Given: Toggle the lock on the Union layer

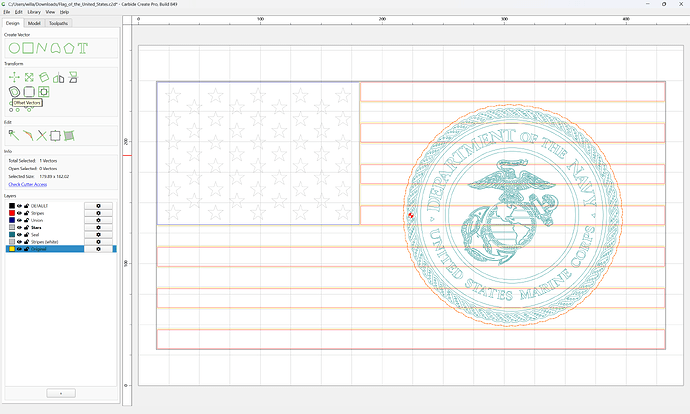Looking at the screenshot, I should click(26, 220).
